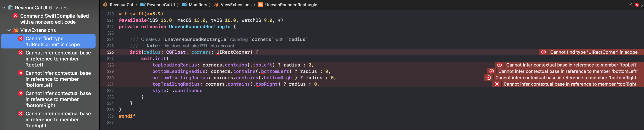The width and height of the screenshot is (644, 130).
Task: Click the Modifiers folder icon in jump bar
Action: pos(185,5)
